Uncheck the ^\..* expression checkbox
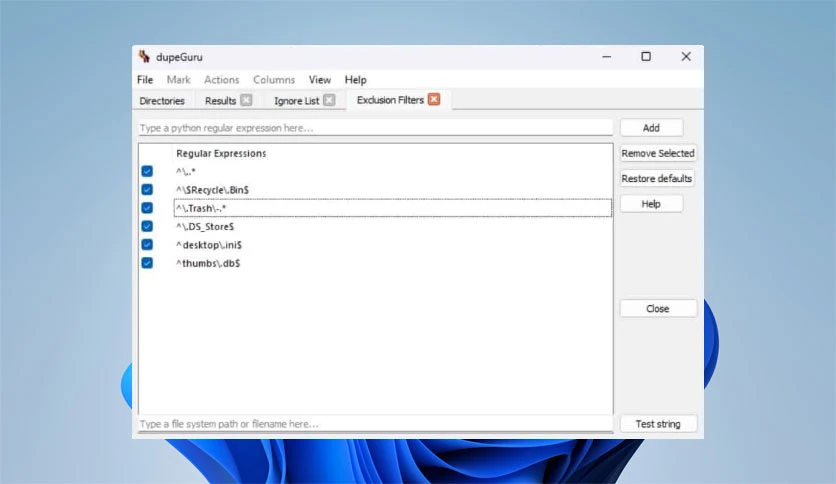This screenshot has width=836, height=484. (x=147, y=171)
